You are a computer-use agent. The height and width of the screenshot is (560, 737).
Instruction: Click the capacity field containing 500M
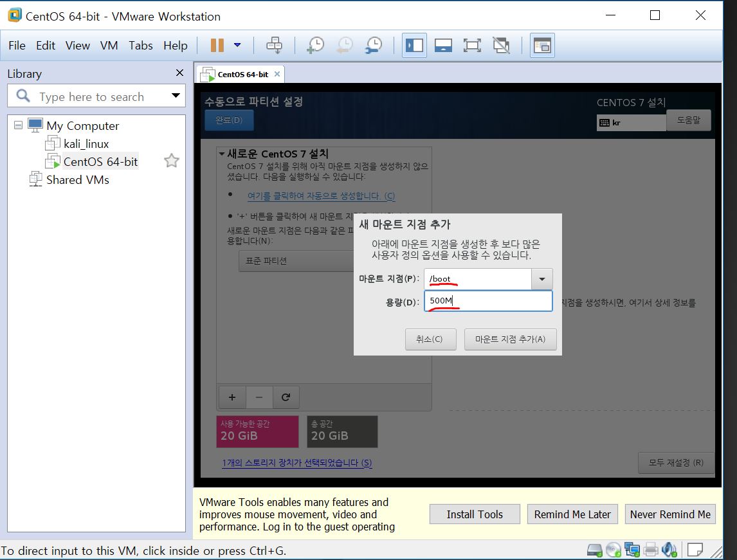coord(488,301)
